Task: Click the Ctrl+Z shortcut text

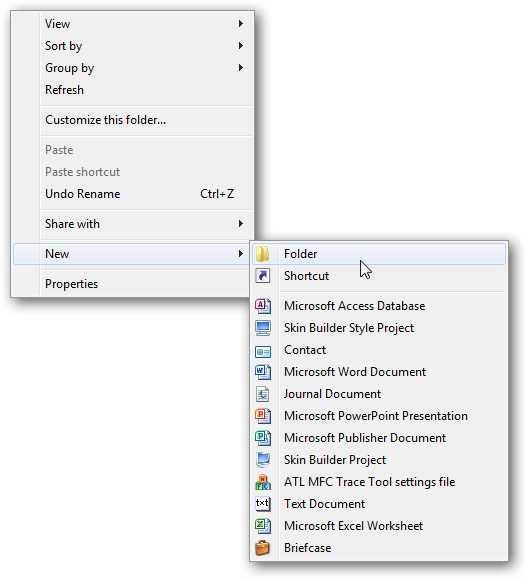Action: (217, 194)
